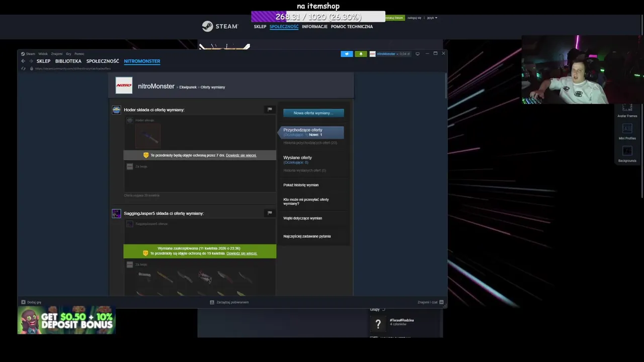The height and width of the screenshot is (362, 644).
Task: Select the NITROMONSTER tab
Action: click(142, 61)
